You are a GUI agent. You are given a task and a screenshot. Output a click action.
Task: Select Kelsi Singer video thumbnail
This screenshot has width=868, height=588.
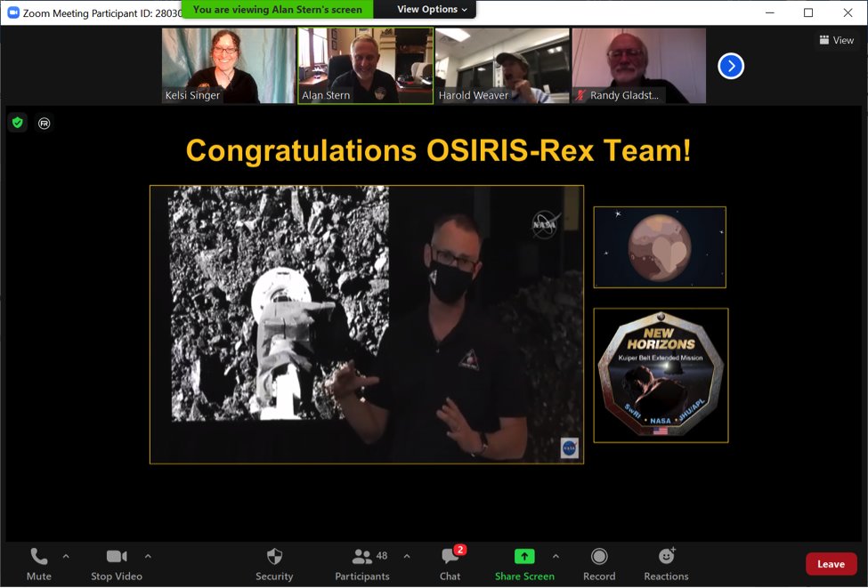(x=229, y=65)
